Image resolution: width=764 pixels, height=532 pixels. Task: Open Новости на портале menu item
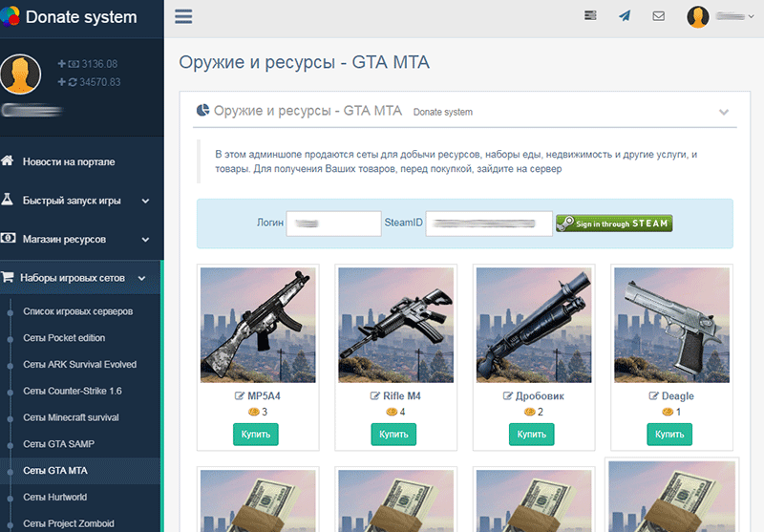pos(68,161)
